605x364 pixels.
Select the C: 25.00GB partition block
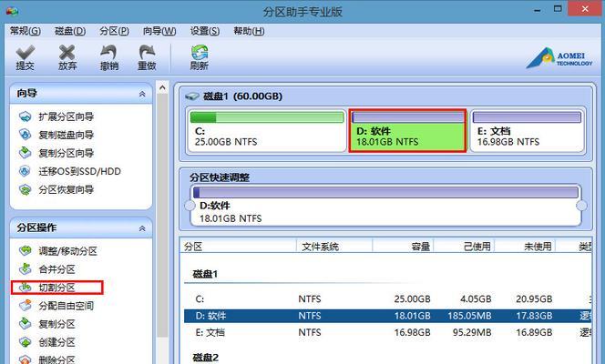pyautogui.click(x=267, y=130)
